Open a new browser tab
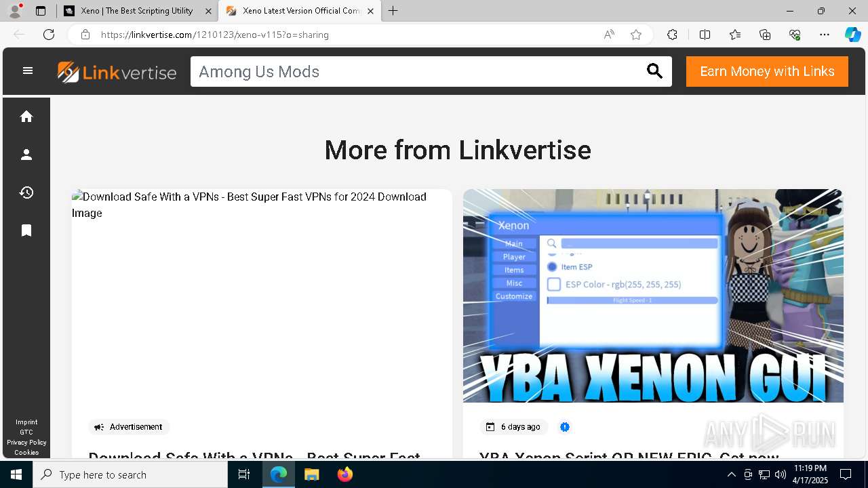 click(x=393, y=11)
